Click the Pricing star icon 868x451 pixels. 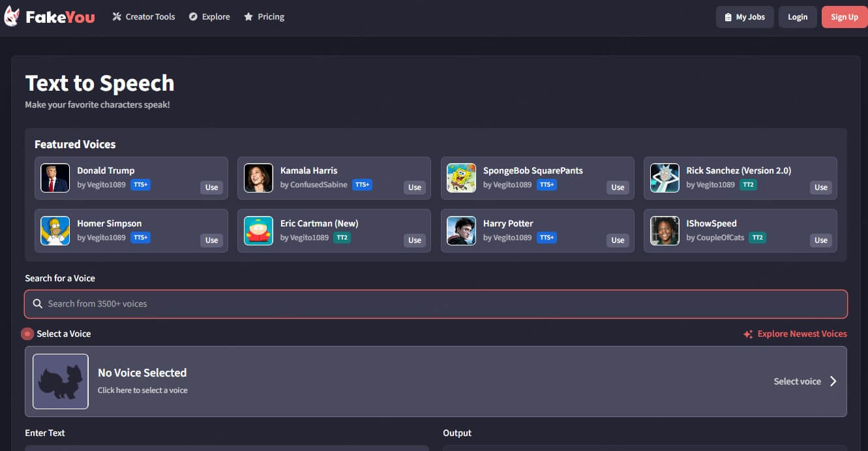[248, 17]
